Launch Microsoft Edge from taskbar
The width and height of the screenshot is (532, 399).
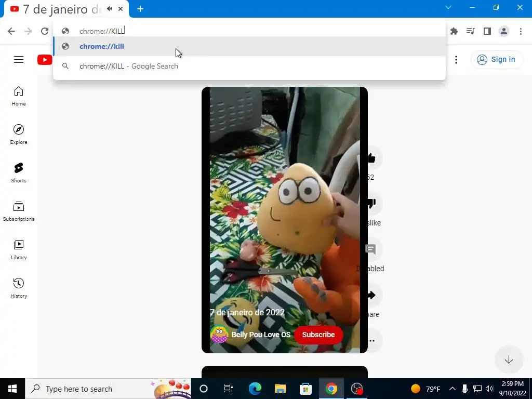coord(255,389)
